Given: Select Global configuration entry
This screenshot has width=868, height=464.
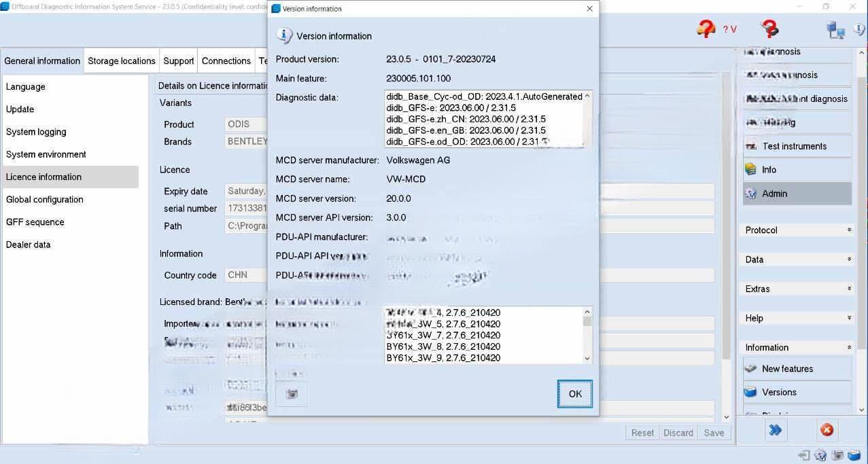Looking at the screenshot, I should 71,199.
